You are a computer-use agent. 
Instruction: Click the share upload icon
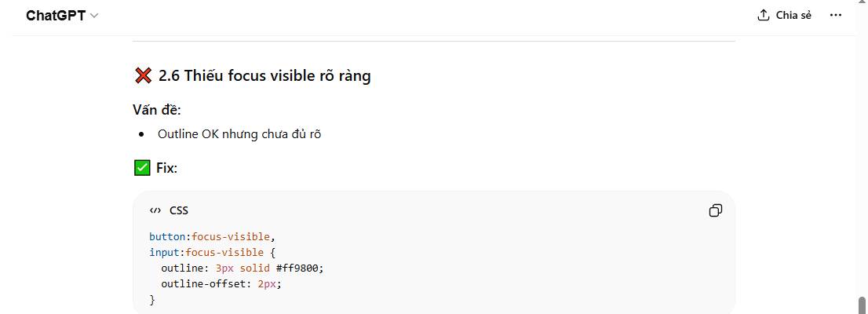[763, 16]
